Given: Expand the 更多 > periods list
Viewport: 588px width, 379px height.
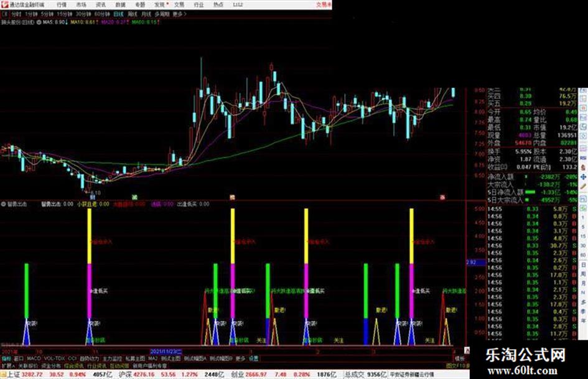Looking at the screenshot, I should tap(179, 14).
